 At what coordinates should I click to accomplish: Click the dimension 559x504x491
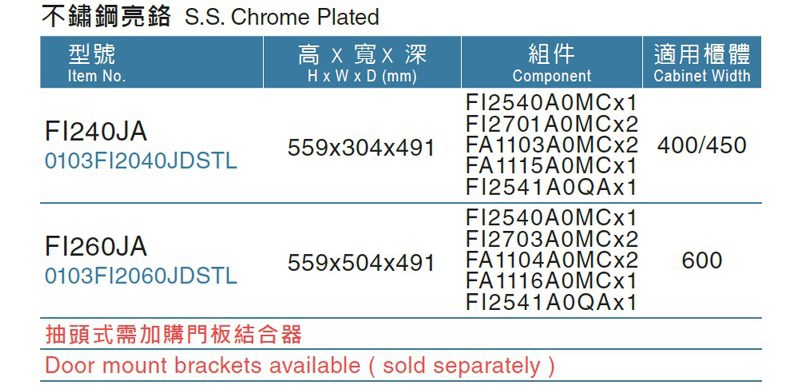coord(361,263)
